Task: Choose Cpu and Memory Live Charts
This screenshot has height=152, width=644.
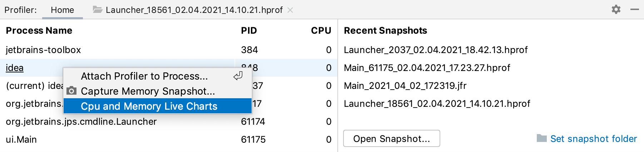Action: (x=158, y=106)
